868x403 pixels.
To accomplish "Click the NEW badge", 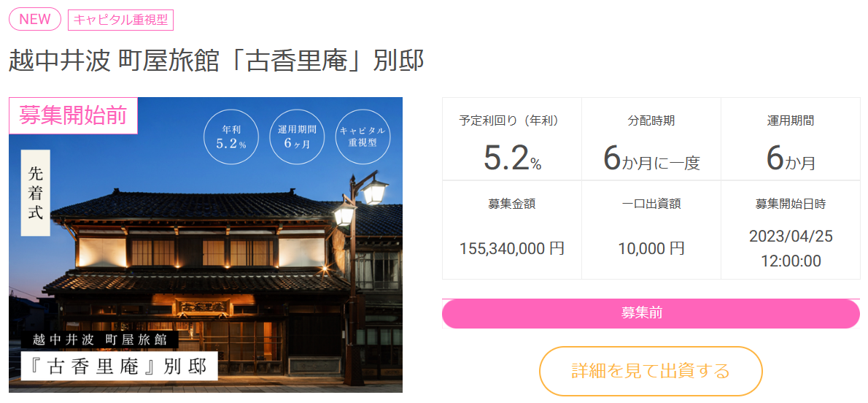I will pyautogui.click(x=35, y=20).
